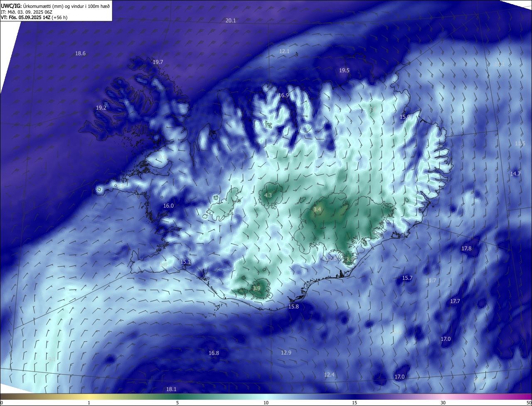Click the '12.9' value on the map

click(286, 353)
